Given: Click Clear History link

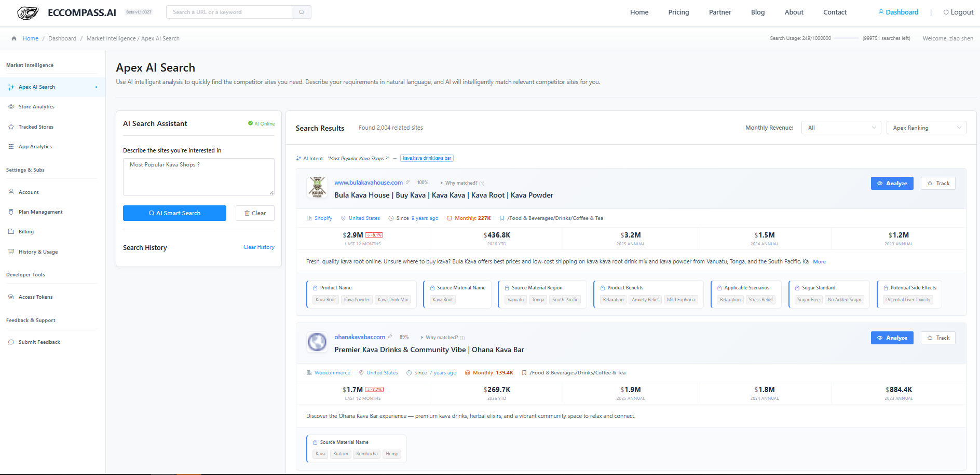Looking at the screenshot, I should pyautogui.click(x=259, y=247).
